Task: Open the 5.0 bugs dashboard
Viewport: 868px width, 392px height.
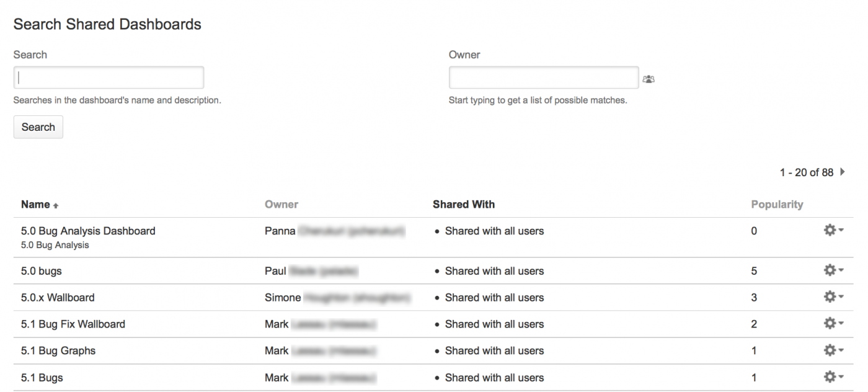Action: (42, 271)
